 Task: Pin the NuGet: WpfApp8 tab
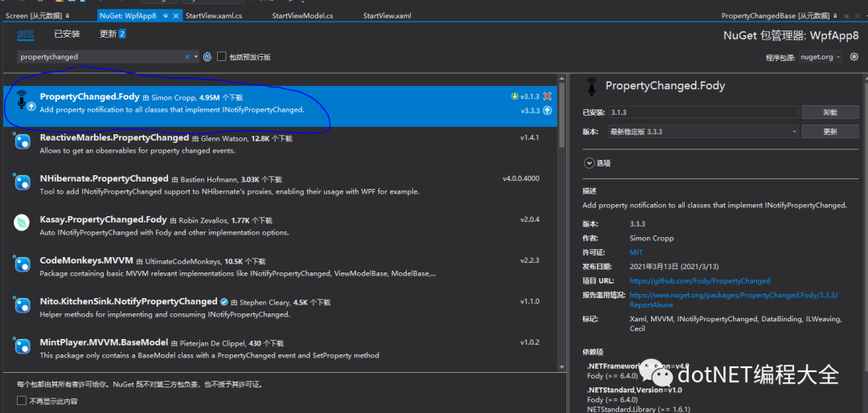pos(166,16)
